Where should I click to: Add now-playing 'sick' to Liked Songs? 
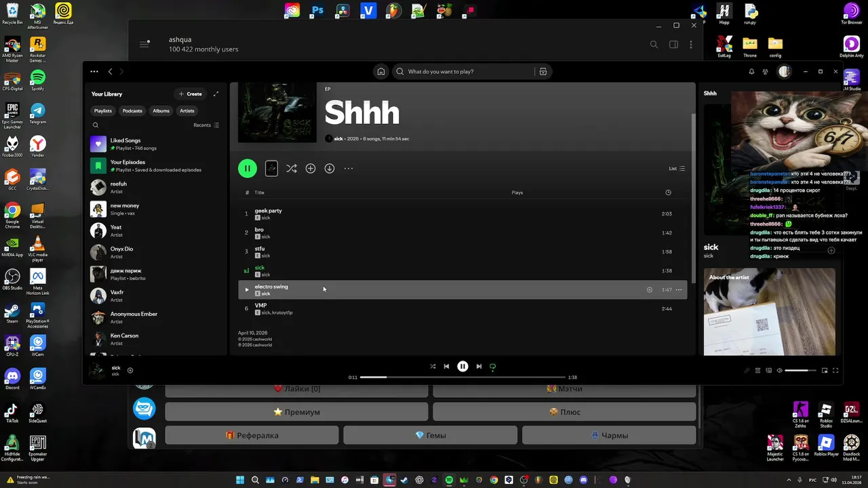tap(130, 370)
